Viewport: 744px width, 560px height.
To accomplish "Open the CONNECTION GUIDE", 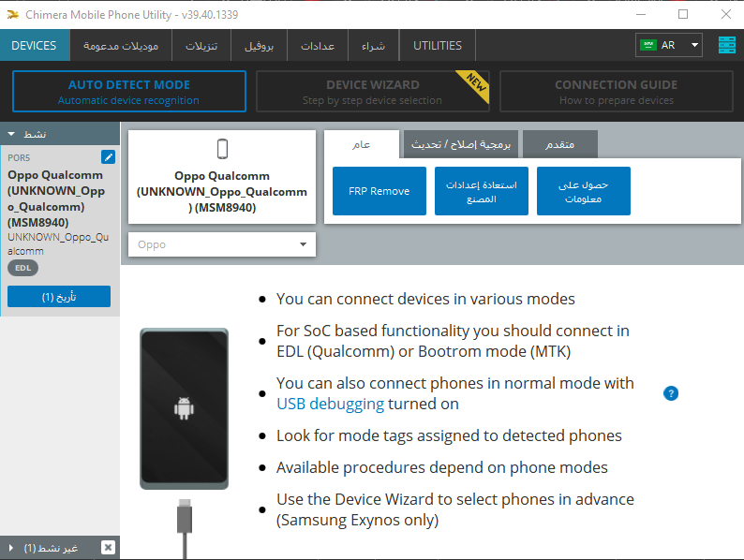I will [x=617, y=92].
